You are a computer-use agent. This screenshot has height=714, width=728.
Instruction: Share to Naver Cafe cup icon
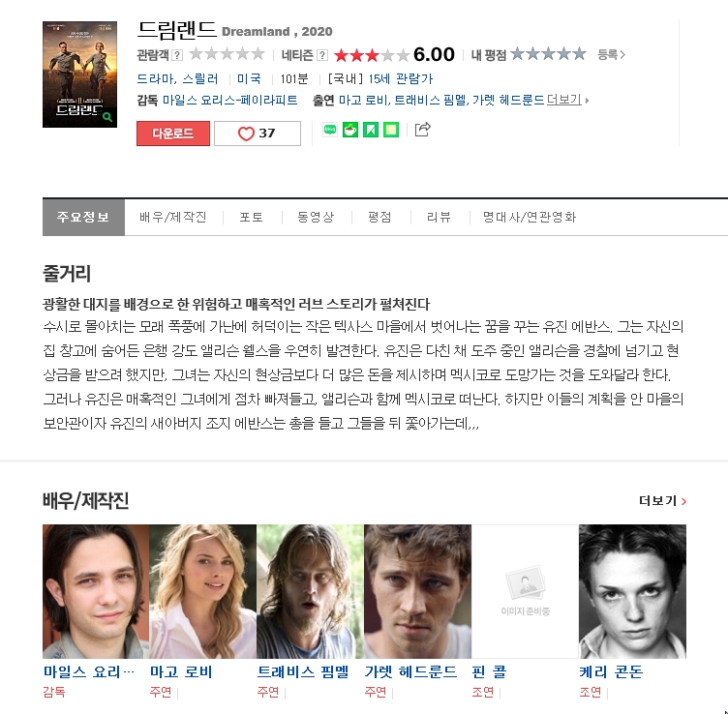tap(350, 130)
